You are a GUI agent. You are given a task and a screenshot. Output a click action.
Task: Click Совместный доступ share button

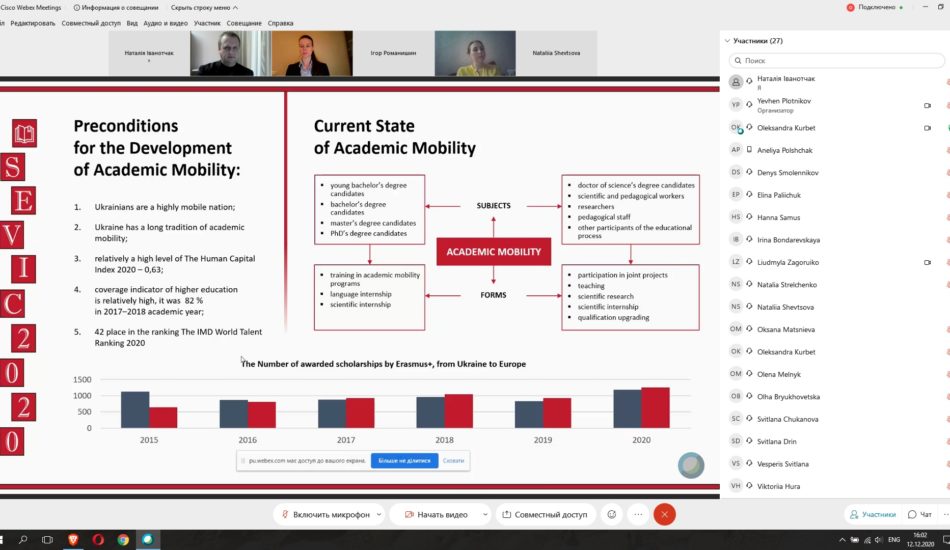(544, 514)
